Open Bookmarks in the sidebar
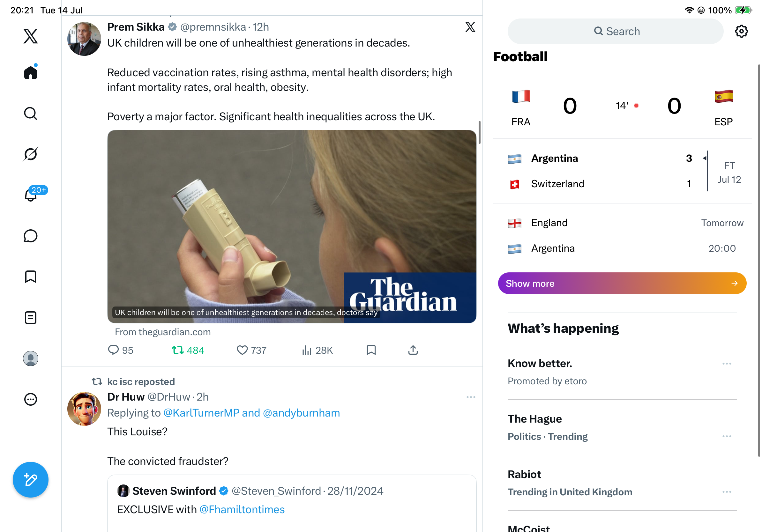Screen dimensions: 762x532 click(x=31, y=277)
